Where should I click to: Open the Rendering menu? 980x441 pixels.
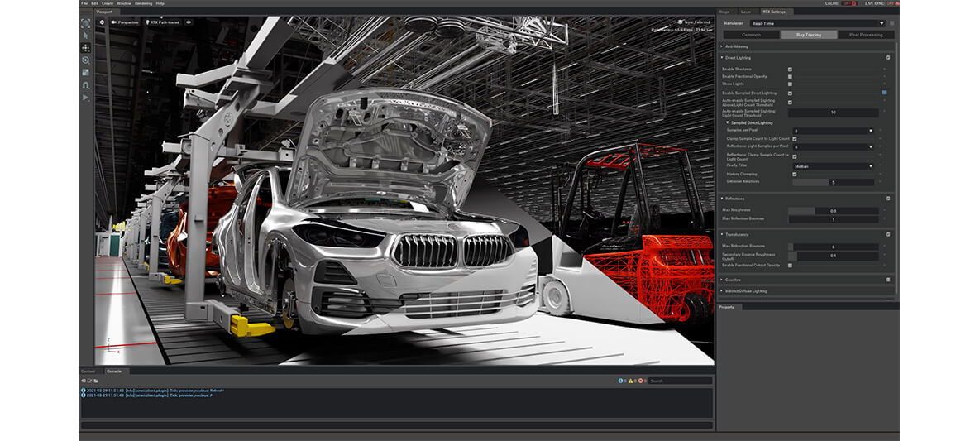[x=143, y=3]
